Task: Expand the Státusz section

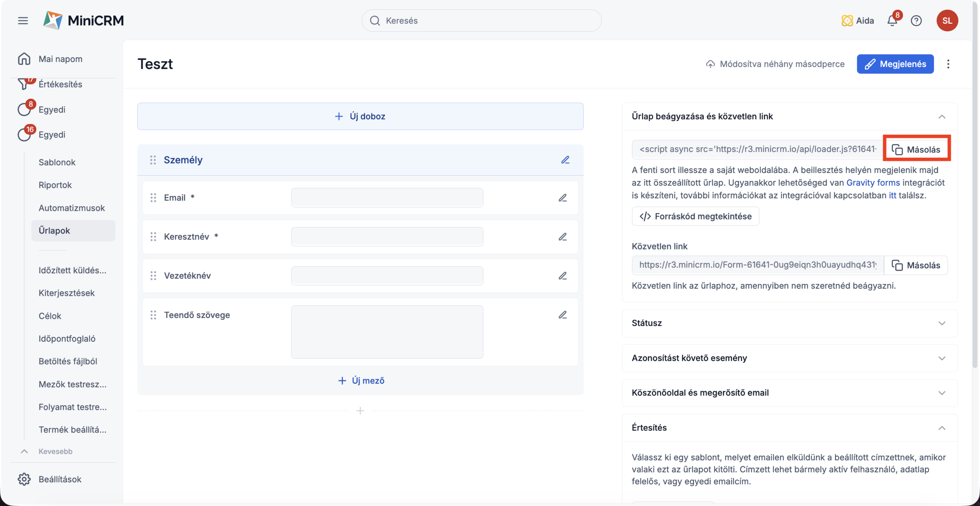Action: [x=942, y=323]
